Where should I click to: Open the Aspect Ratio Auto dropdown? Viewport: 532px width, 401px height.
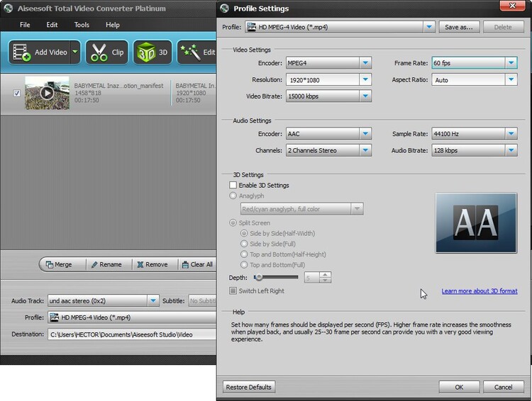pos(511,79)
